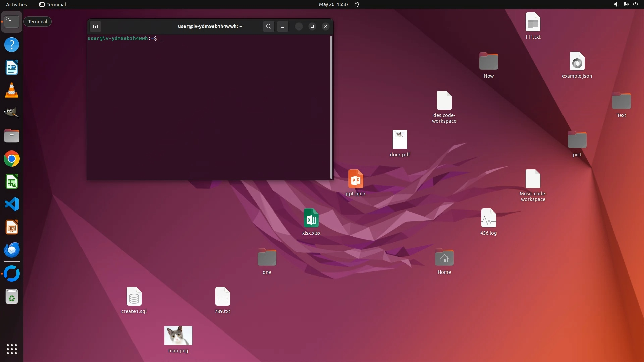Open the Trash from the dock

click(12, 297)
